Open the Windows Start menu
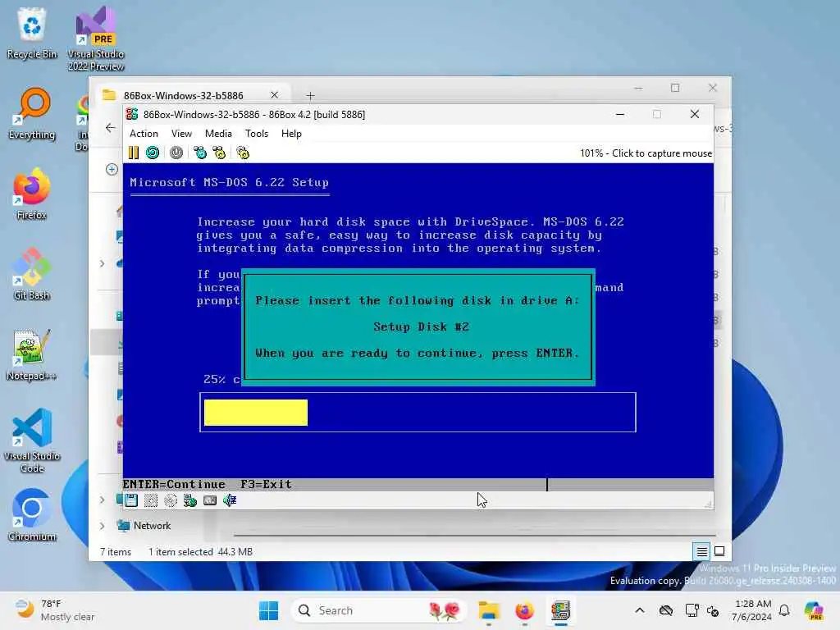The width and height of the screenshot is (840, 630). point(268,610)
